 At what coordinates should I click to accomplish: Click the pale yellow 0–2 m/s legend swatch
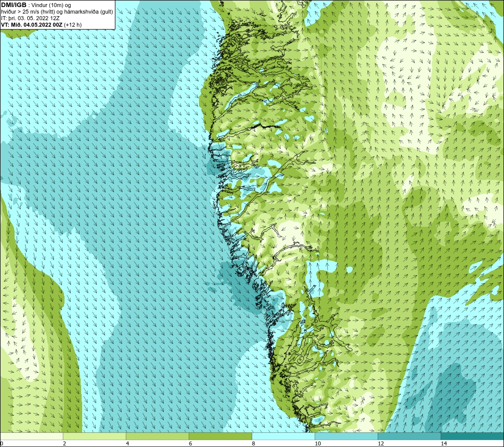click(31, 436)
